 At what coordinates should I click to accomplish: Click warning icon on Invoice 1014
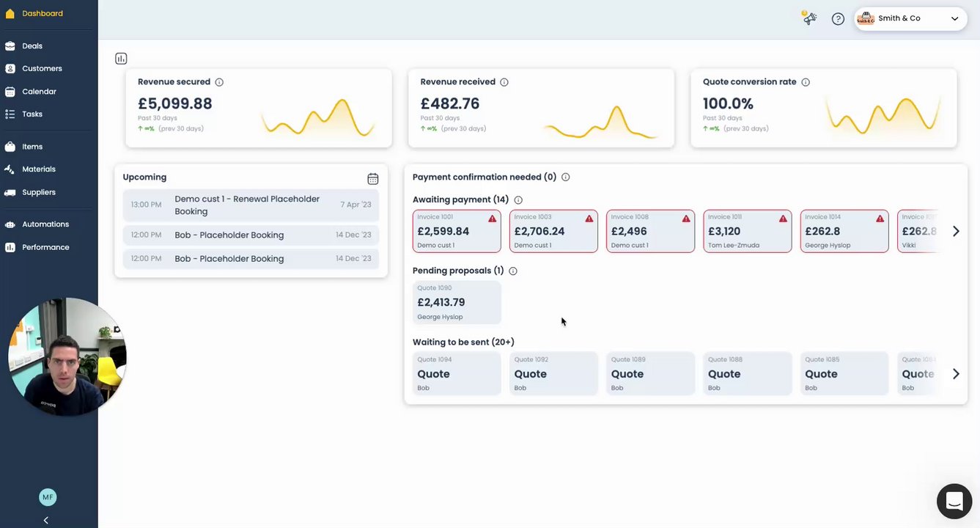click(x=880, y=219)
